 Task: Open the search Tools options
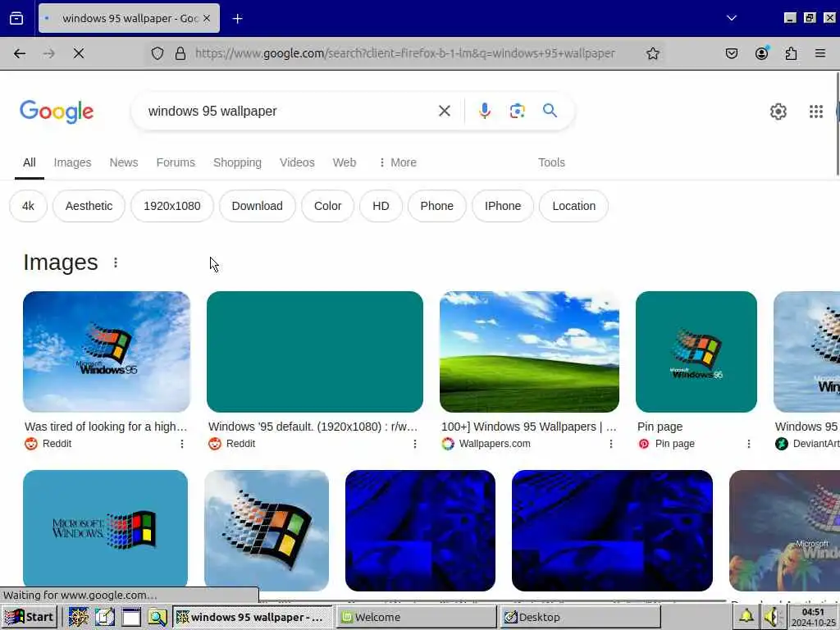[551, 162]
